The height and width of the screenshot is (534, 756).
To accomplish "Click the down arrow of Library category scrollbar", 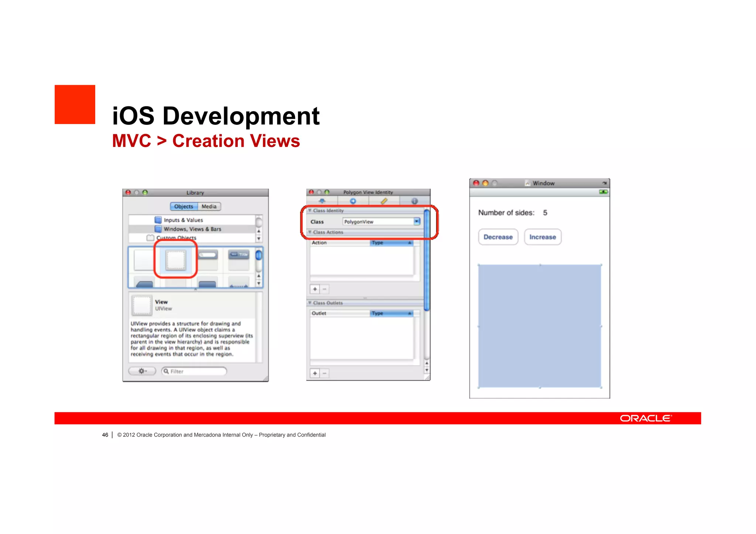I will pos(259,238).
